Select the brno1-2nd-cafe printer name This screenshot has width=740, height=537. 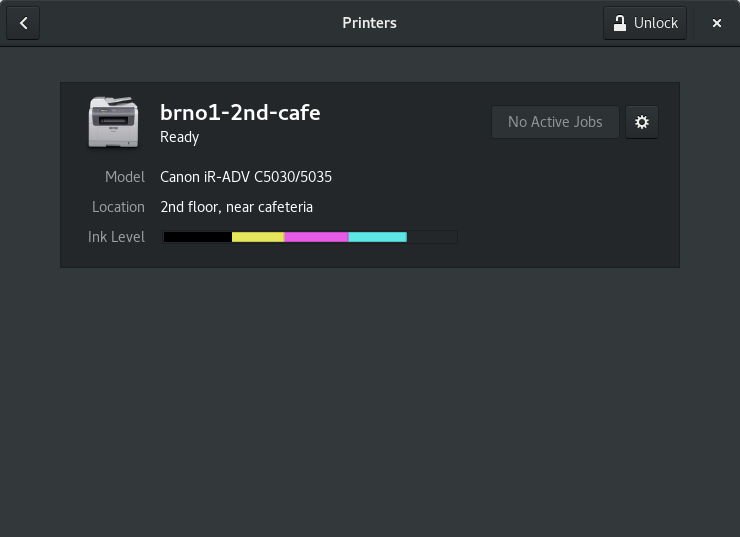coord(240,113)
